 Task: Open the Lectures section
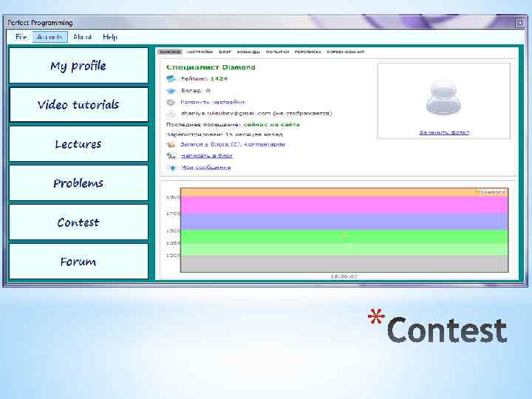point(78,144)
